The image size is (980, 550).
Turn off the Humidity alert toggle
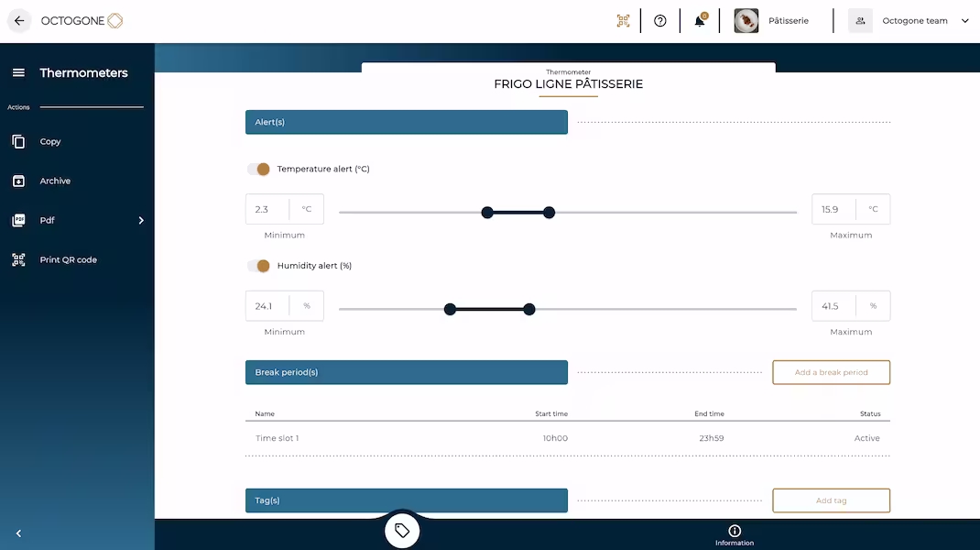point(259,266)
